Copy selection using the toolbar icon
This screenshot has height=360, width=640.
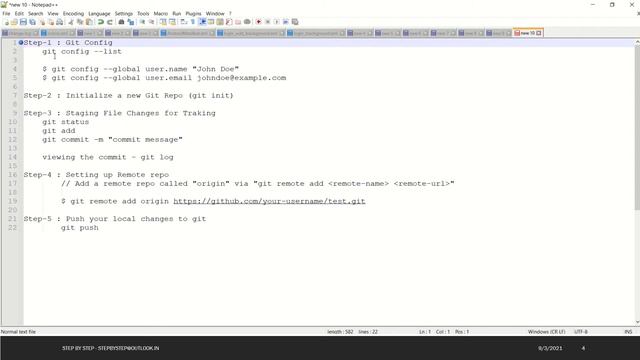[x=80, y=22]
